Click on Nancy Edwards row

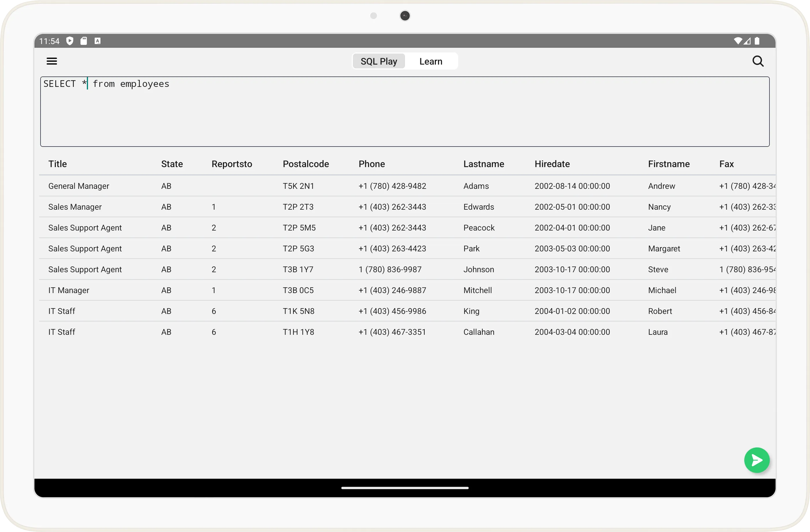[405, 206]
